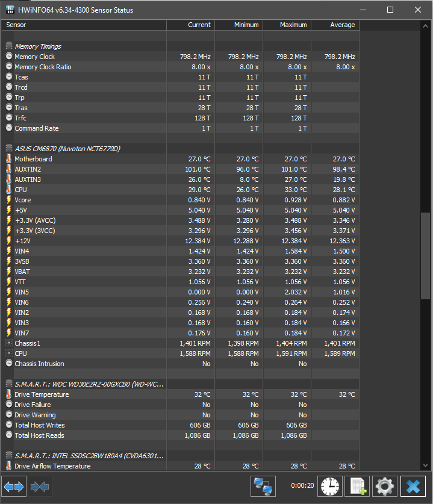The height and width of the screenshot is (504, 433).
Task: Select the AUXTIN3 sensor row
Action: 180,179
